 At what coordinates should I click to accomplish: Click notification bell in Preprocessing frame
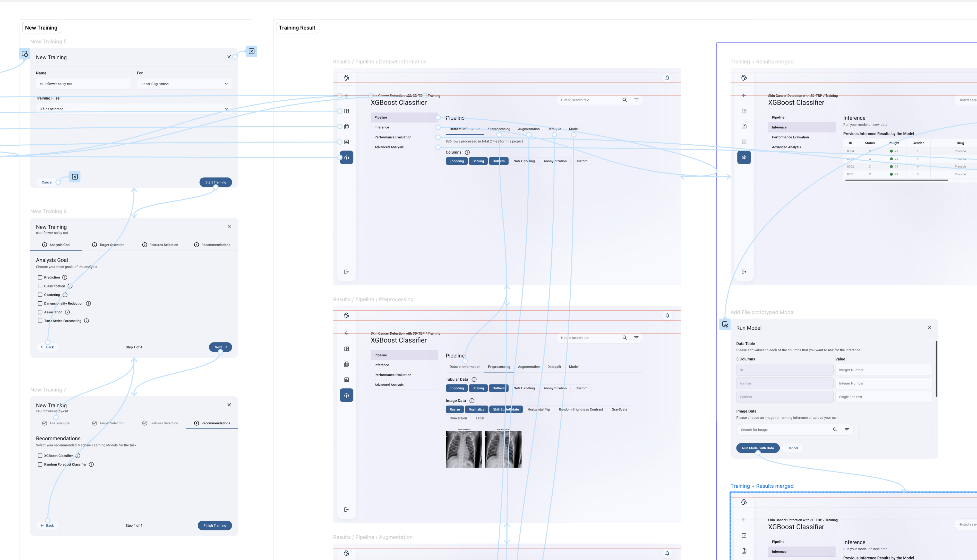(667, 315)
